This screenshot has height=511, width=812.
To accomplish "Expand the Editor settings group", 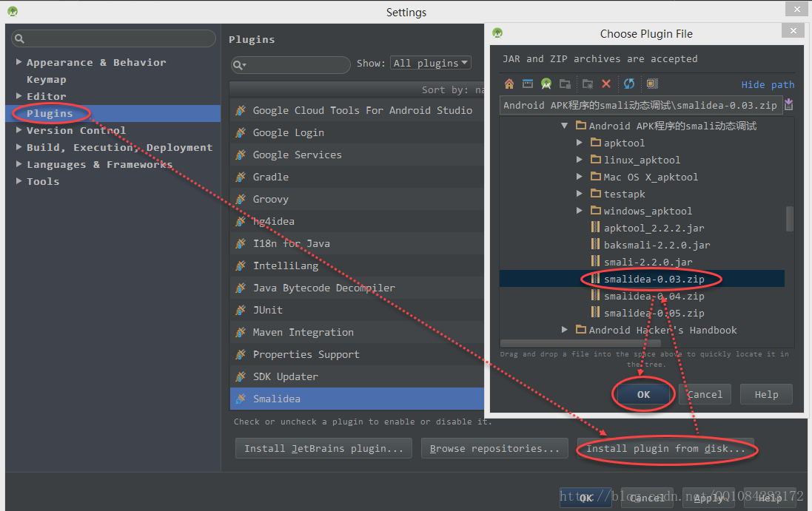I will point(19,96).
